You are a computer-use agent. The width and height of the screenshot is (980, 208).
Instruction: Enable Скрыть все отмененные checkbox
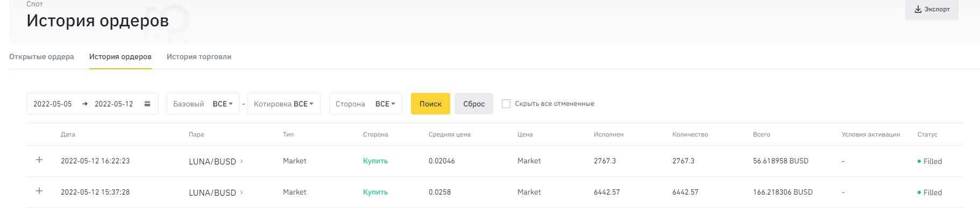pos(506,104)
